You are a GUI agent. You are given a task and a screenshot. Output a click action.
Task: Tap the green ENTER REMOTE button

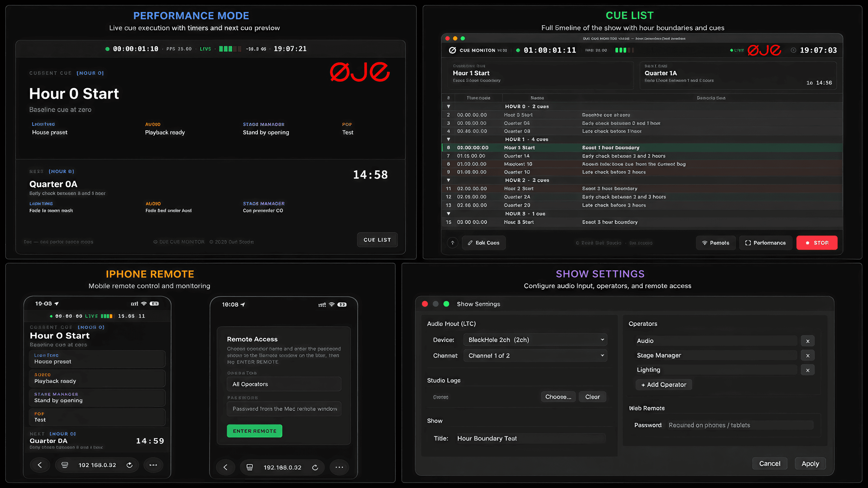[254, 431]
